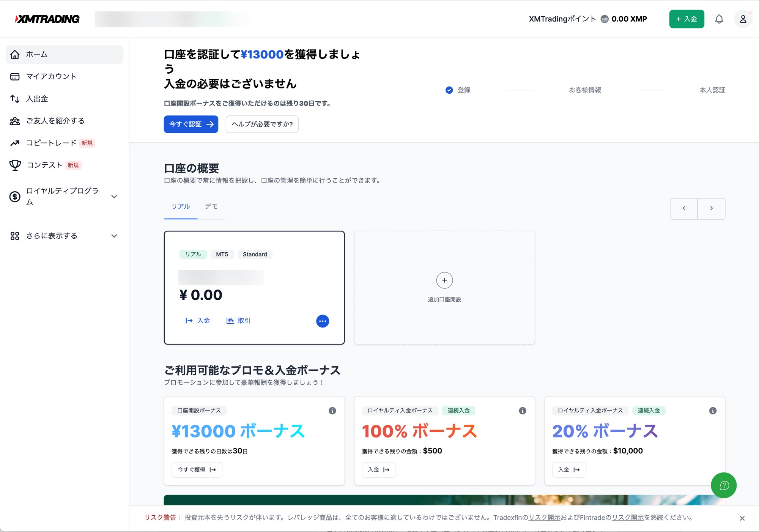Click the home icon in sidebar
Image resolution: width=759 pixels, height=532 pixels.
point(15,55)
